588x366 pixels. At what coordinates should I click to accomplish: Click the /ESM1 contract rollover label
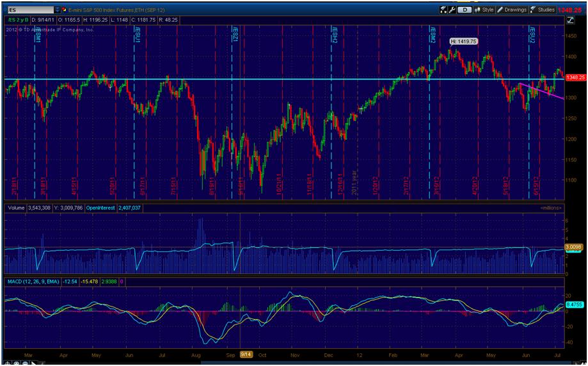[38, 34]
